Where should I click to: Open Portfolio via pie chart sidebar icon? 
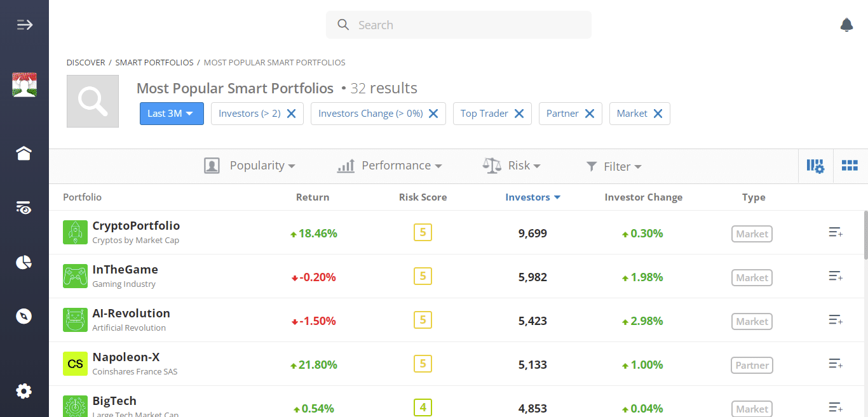(x=24, y=262)
